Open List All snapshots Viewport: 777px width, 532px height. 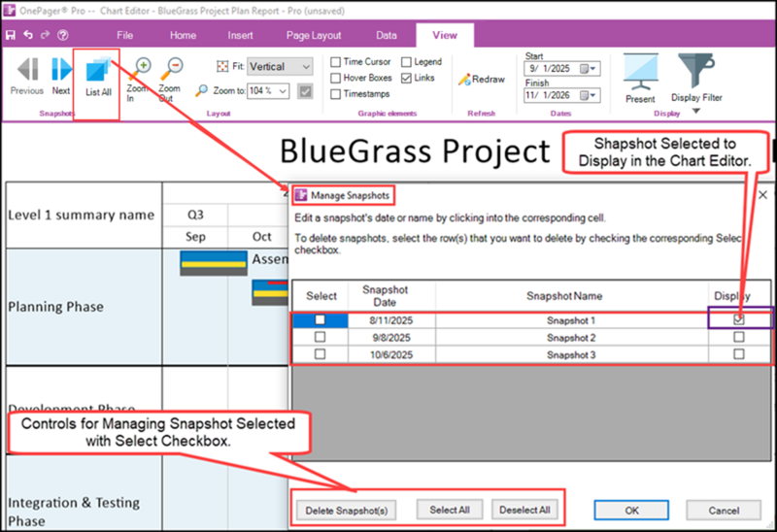(x=98, y=77)
